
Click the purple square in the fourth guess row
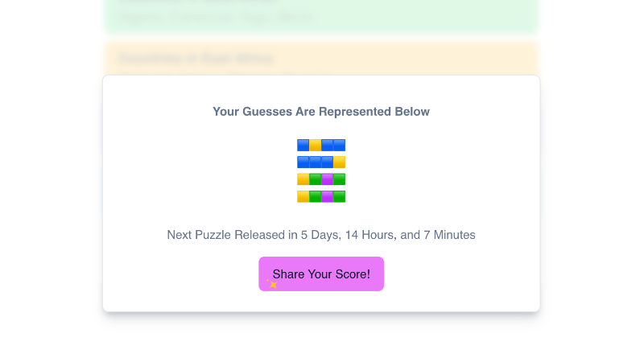pyautogui.click(x=327, y=196)
